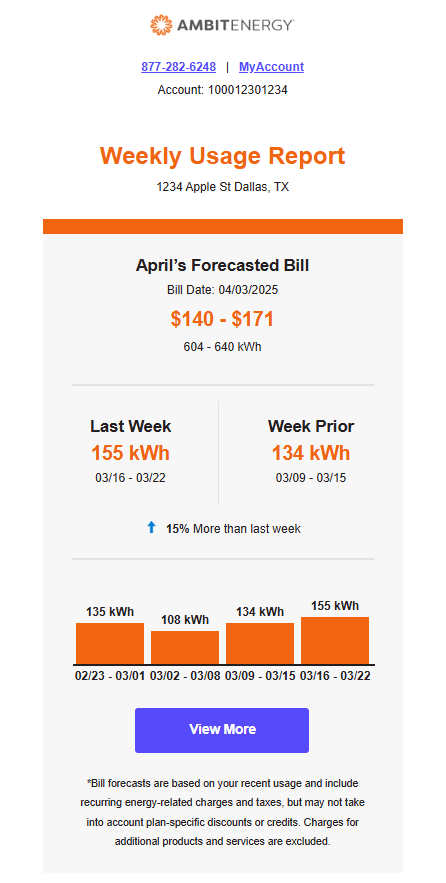This screenshot has height=883, width=446.
Task: Click the Bill Date 04/03/2025 text
Action: click(x=222, y=291)
